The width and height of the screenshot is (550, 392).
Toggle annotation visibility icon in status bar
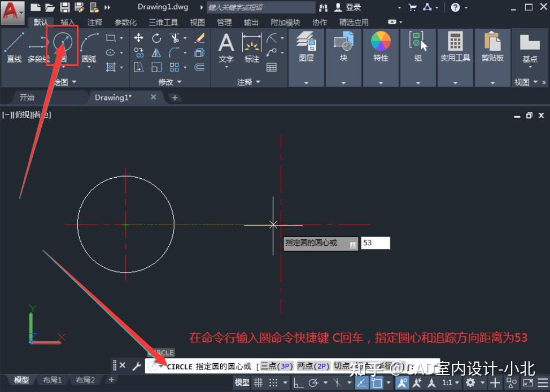(x=402, y=382)
